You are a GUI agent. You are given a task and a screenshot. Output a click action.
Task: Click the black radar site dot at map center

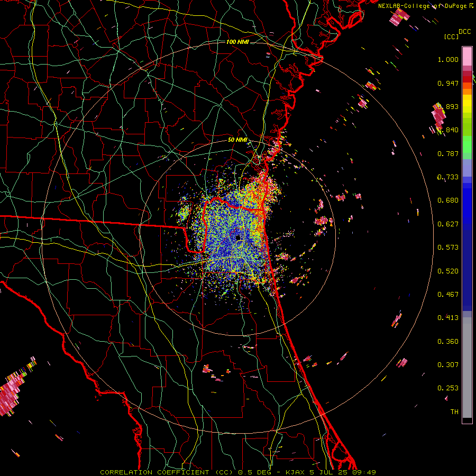[239, 237]
